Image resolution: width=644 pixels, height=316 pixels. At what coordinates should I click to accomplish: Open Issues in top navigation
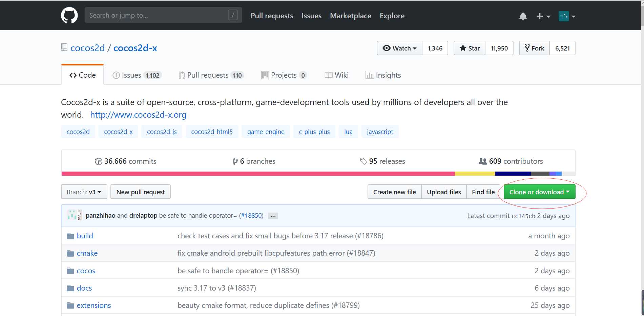pos(311,16)
